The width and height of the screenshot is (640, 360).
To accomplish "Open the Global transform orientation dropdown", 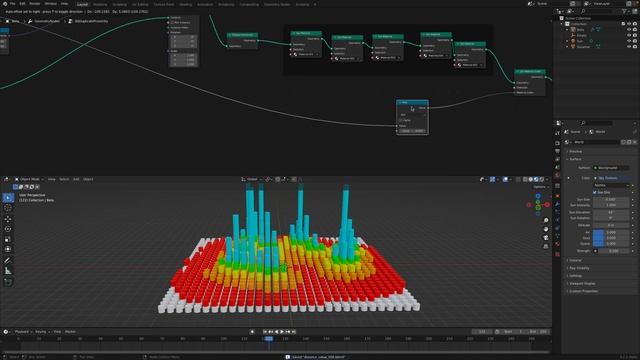I will [251, 179].
